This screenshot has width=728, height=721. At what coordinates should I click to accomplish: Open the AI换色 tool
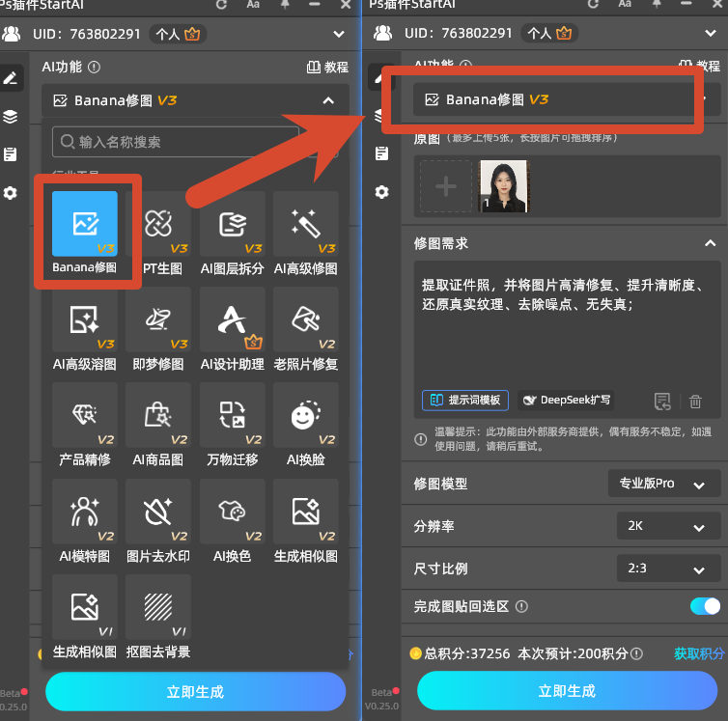(232, 512)
